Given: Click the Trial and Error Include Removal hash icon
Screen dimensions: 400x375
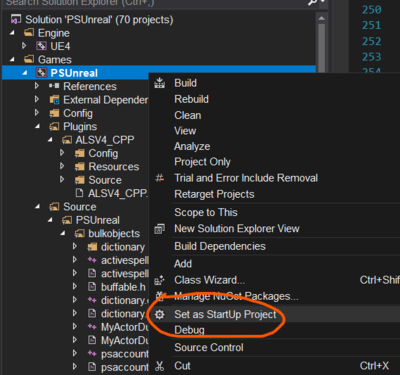Looking at the screenshot, I should coord(159,178).
